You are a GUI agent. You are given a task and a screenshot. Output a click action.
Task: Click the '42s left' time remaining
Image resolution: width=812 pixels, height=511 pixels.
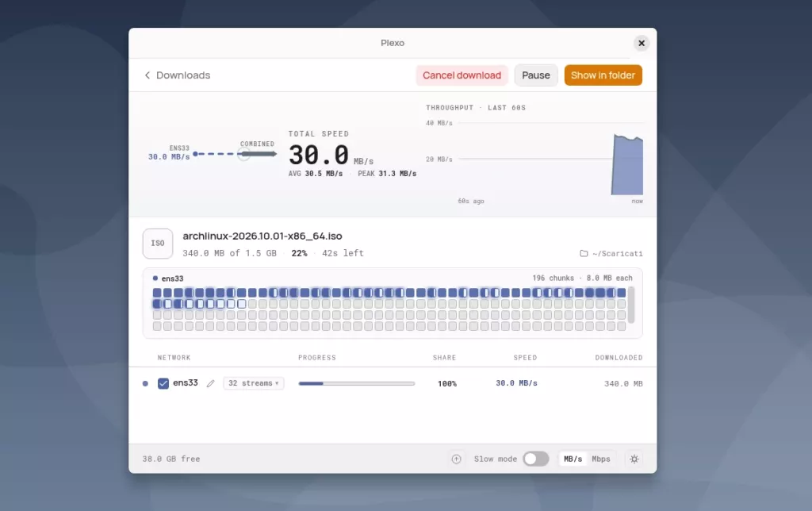[x=343, y=253]
